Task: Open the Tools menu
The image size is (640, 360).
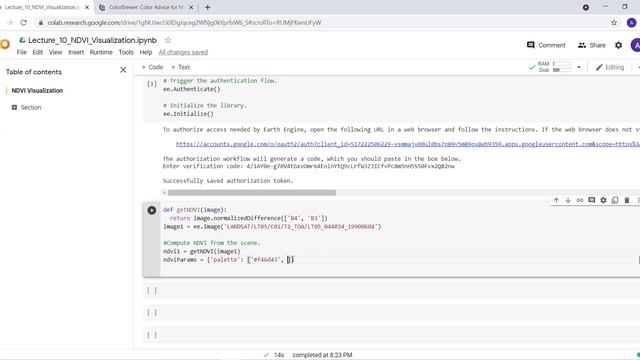Action: 126,52
